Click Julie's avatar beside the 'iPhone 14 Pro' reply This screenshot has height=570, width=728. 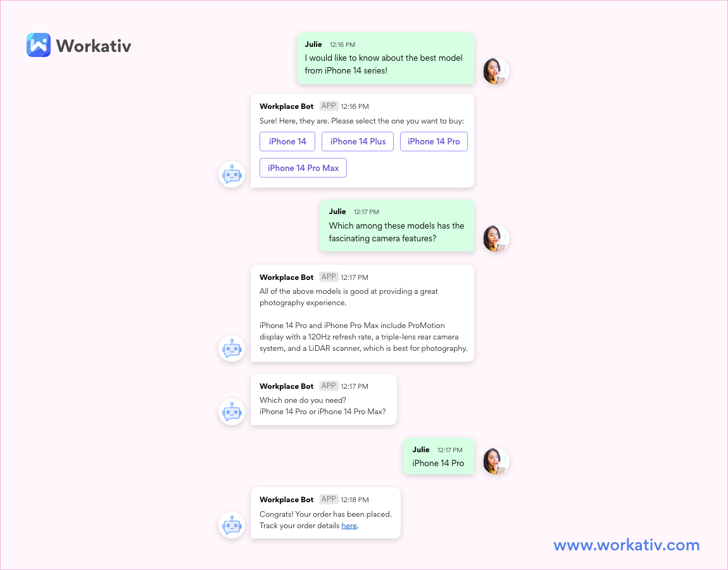496,461
